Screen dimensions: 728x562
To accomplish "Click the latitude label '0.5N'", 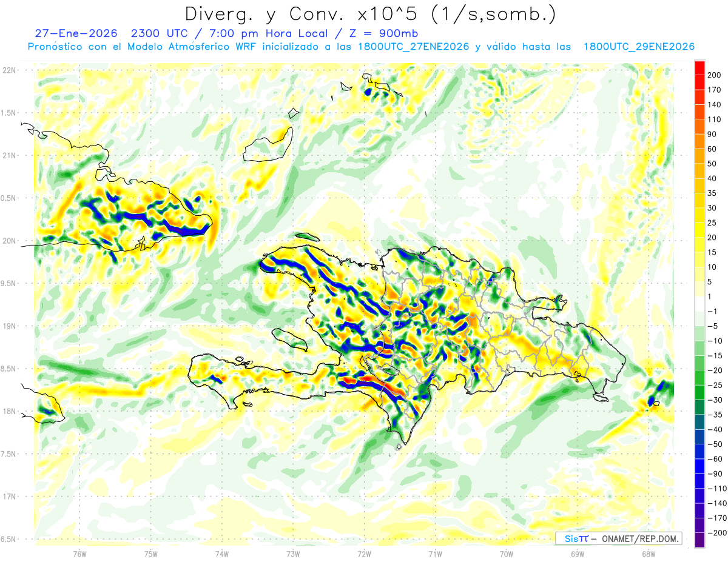I will pos(8,198).
